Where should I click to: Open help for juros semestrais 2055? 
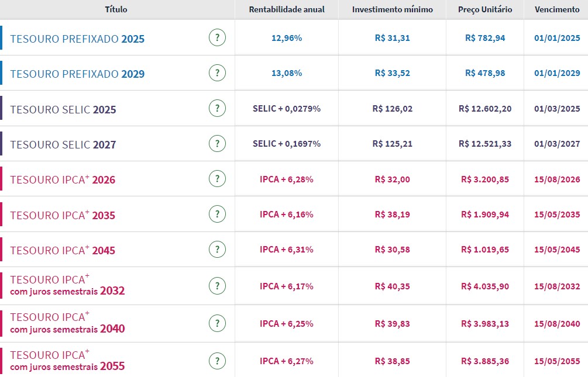point(217,361)
